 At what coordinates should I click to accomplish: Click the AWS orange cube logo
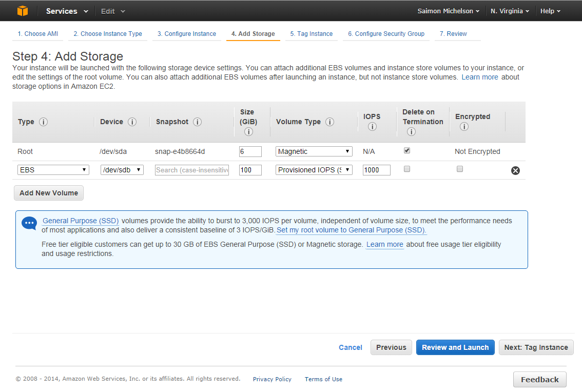23,11
